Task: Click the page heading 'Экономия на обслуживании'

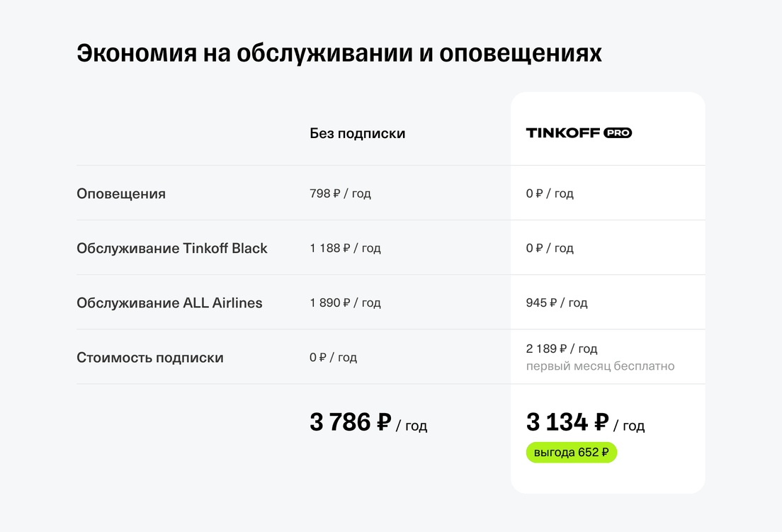Action: point(245,53)
